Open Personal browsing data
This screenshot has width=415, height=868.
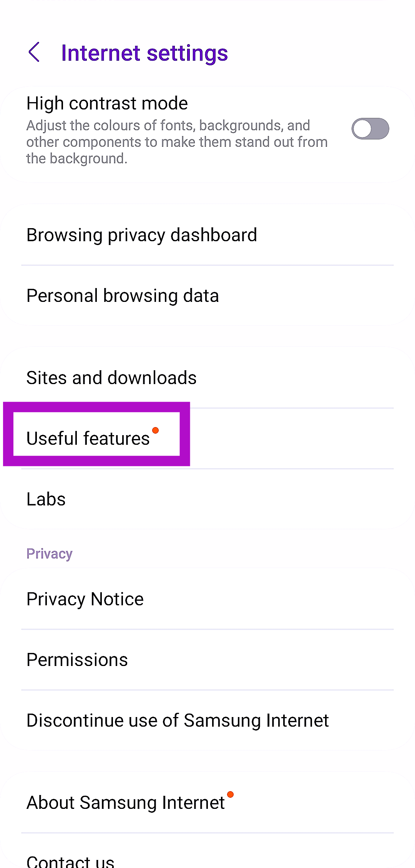[x=123, y=296]
